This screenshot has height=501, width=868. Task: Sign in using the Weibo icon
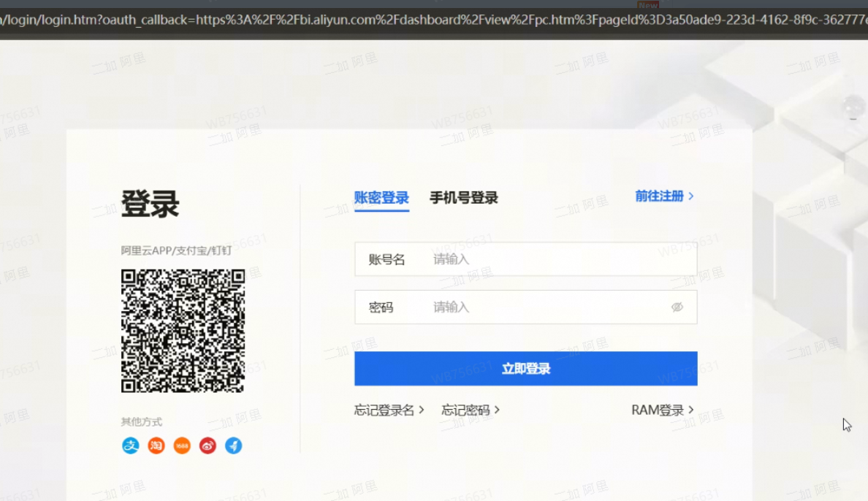(x=208, y=445)
